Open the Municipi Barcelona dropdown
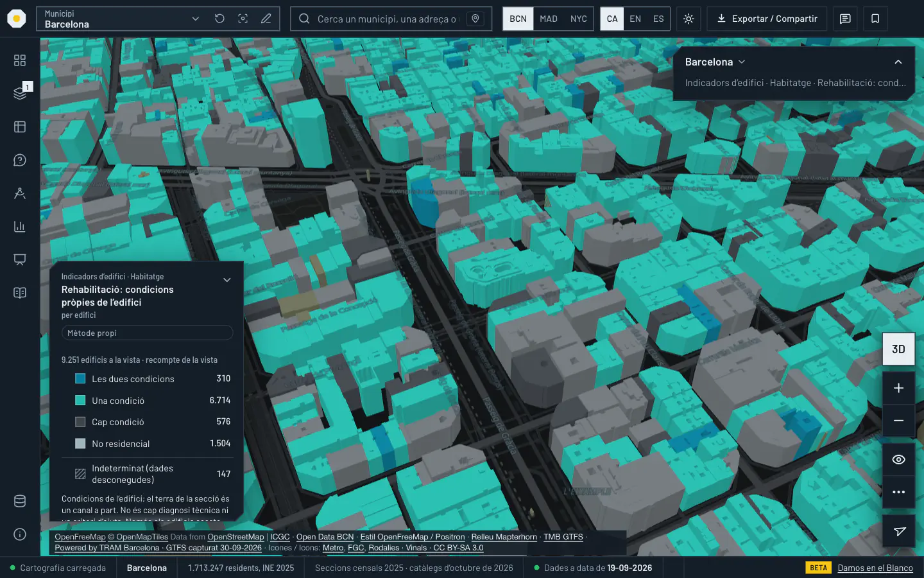Screen dimensions: 924x578 pos(121,19)
